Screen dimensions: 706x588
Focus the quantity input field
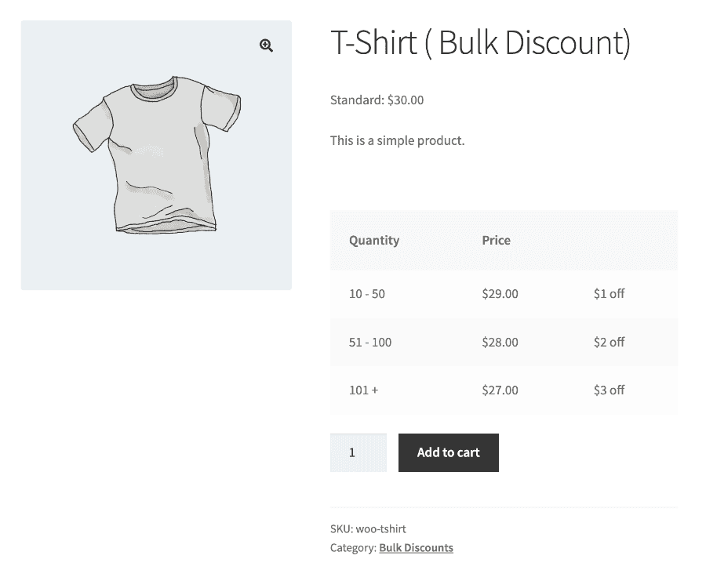(x=358, y=452)
